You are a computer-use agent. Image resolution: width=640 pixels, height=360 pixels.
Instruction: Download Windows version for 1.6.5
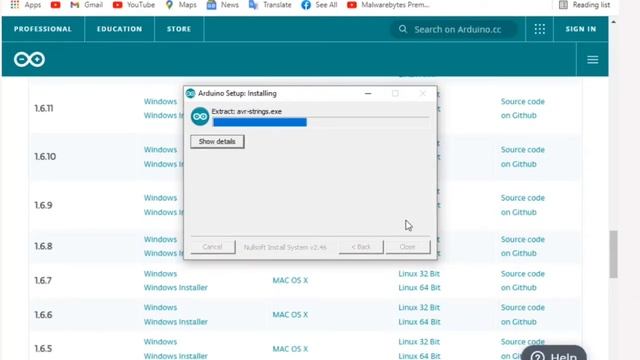pos(160,342)
